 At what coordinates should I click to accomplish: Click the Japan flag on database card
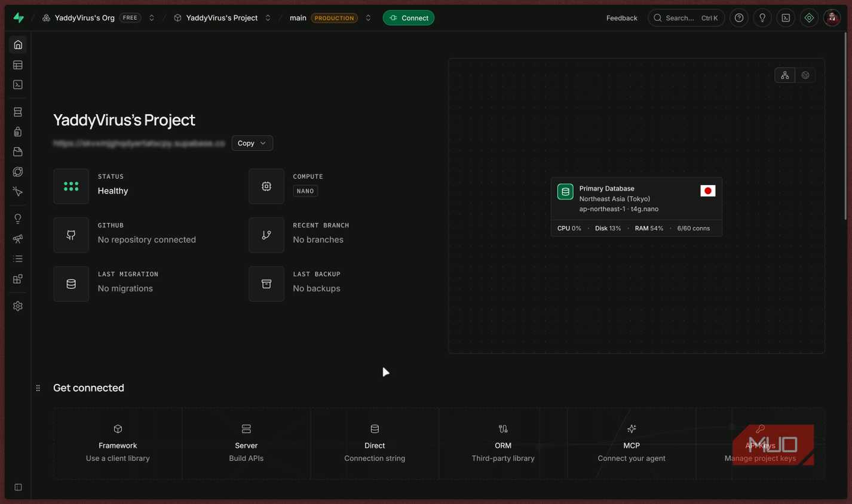click(708, 191)
